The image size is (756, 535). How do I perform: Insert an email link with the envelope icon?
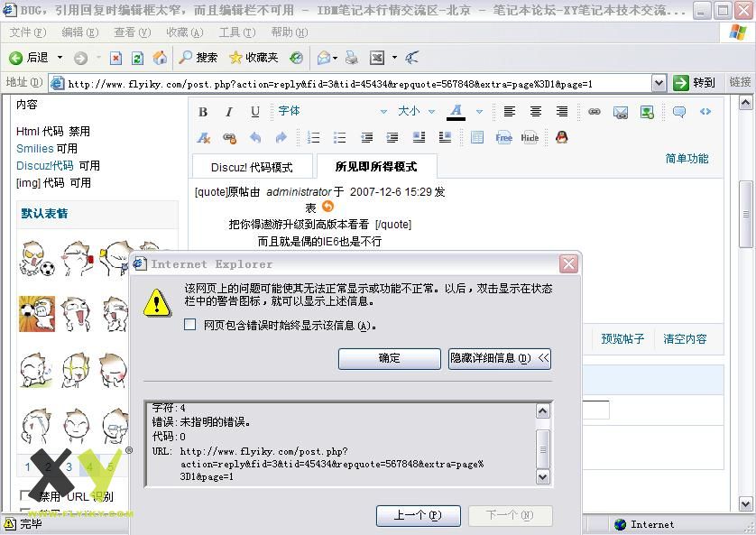621,112
